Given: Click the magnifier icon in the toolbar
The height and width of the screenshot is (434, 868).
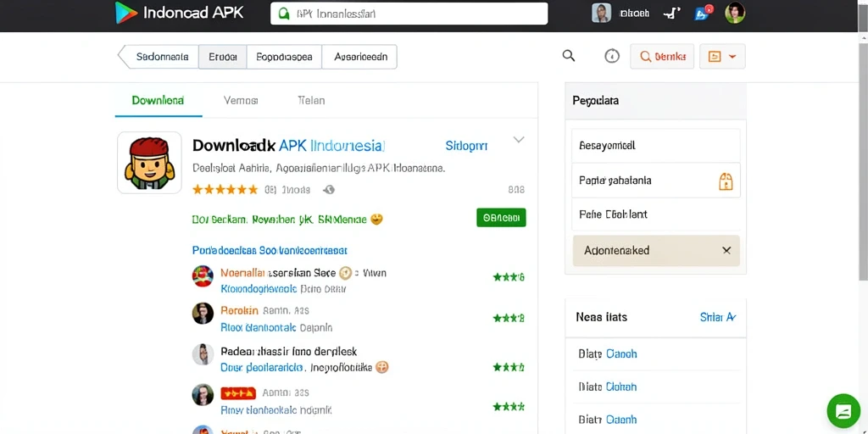Looking at the screenshot, I should click(x=569, y=56).
